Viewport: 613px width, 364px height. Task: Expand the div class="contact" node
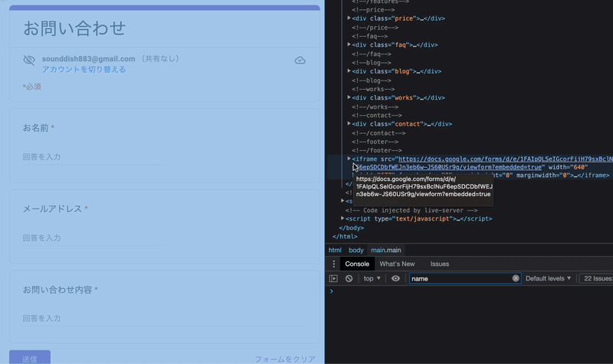[x=349, y=123]
